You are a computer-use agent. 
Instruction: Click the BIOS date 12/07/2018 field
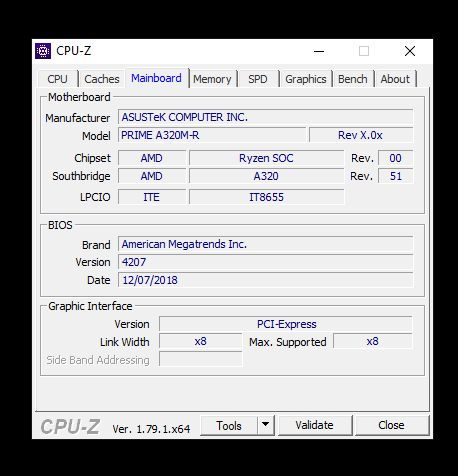coord(266,280)
